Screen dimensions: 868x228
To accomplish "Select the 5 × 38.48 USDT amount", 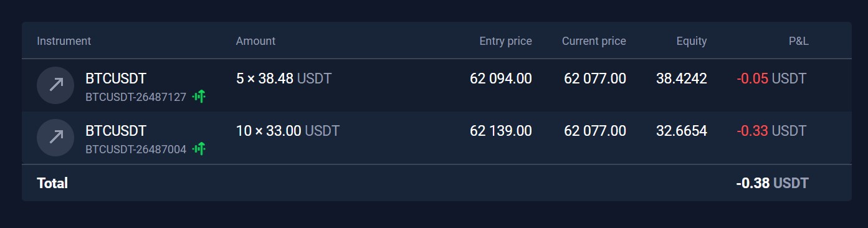I will point(284,78).
